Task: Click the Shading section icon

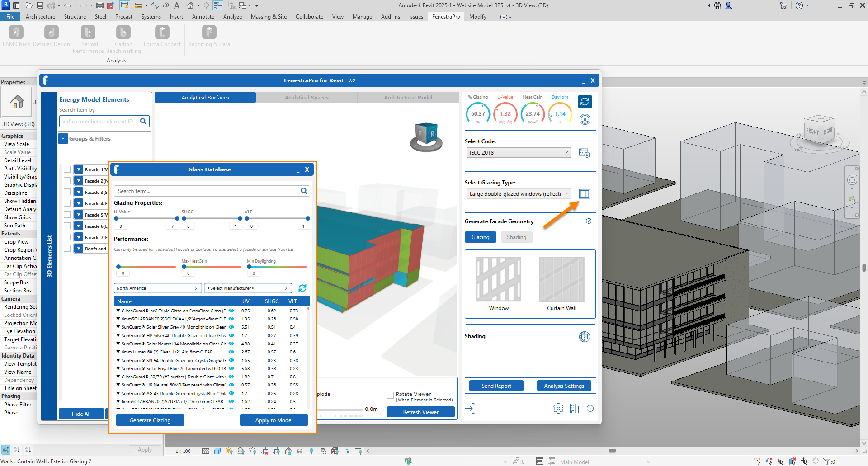Action: click(584, 337)
